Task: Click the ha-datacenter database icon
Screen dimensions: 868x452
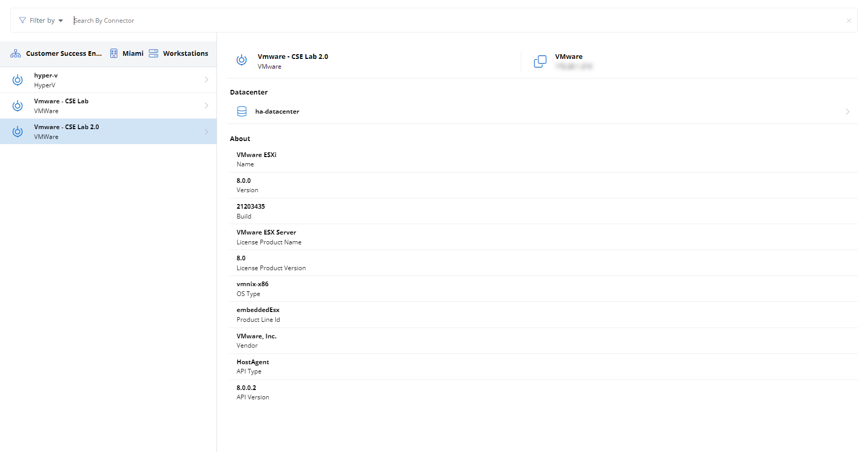Action: 242,112
